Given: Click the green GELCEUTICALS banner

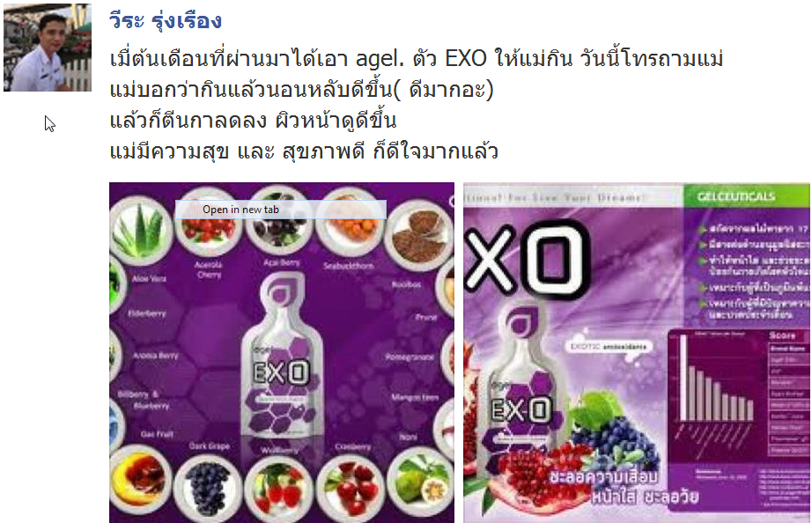Looking at the screenshot, I should 746,196.
